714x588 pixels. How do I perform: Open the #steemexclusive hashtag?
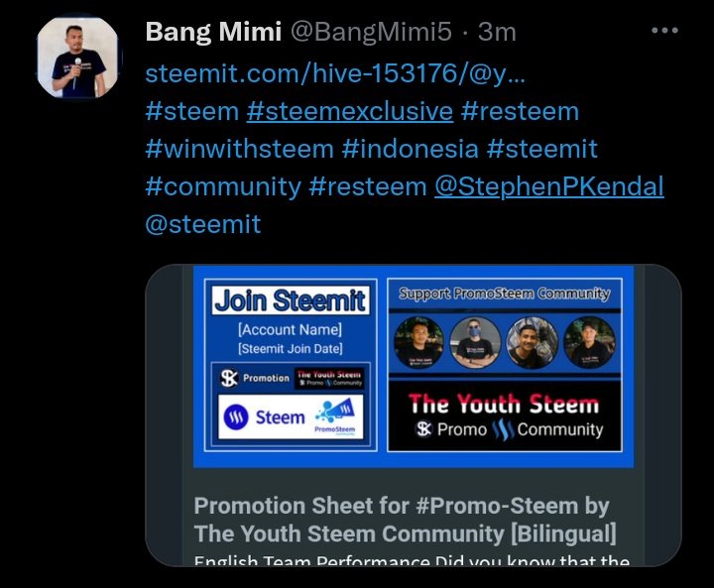point(350,112)
